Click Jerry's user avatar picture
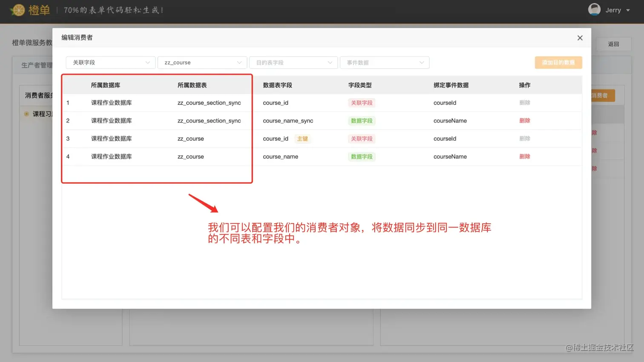The height and width of the screenshot is (362, 644). pyautogui.click(x=594, y=9)
